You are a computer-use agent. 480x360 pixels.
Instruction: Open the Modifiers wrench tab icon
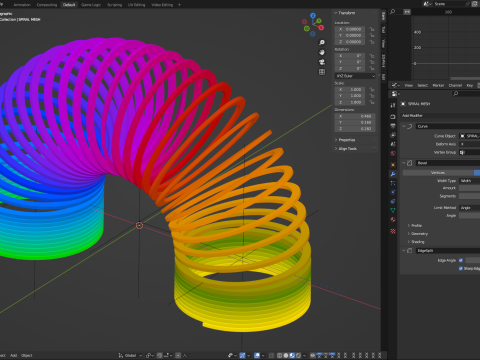coord(393,174)
